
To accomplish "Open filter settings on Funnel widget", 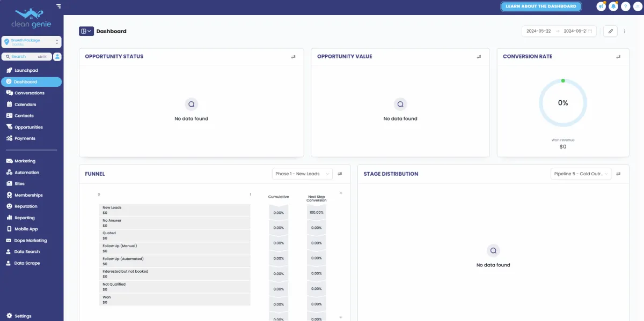I will pyautogui.click(x=340, y=174).
